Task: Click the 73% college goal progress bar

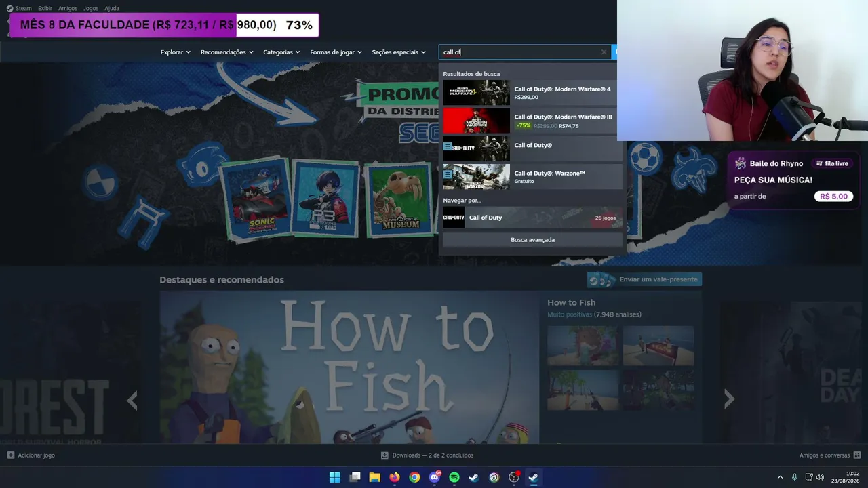Action: point(164,25)
